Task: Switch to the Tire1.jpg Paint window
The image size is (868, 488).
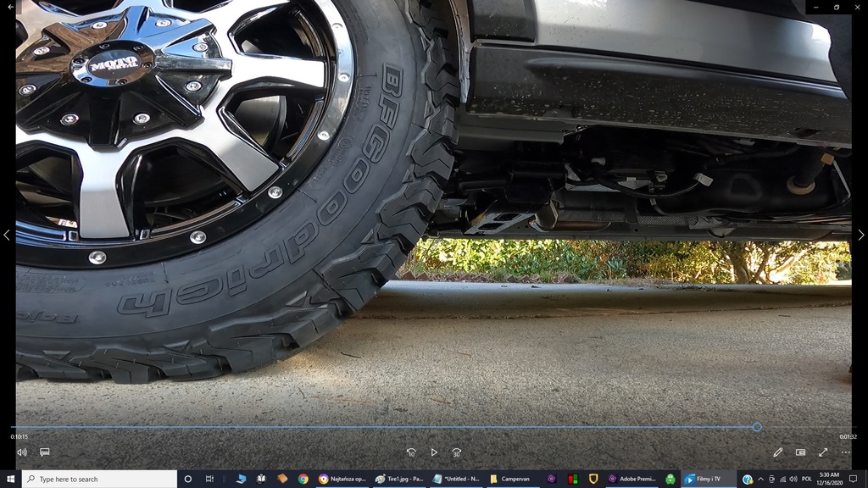Action: pos(399,480)
